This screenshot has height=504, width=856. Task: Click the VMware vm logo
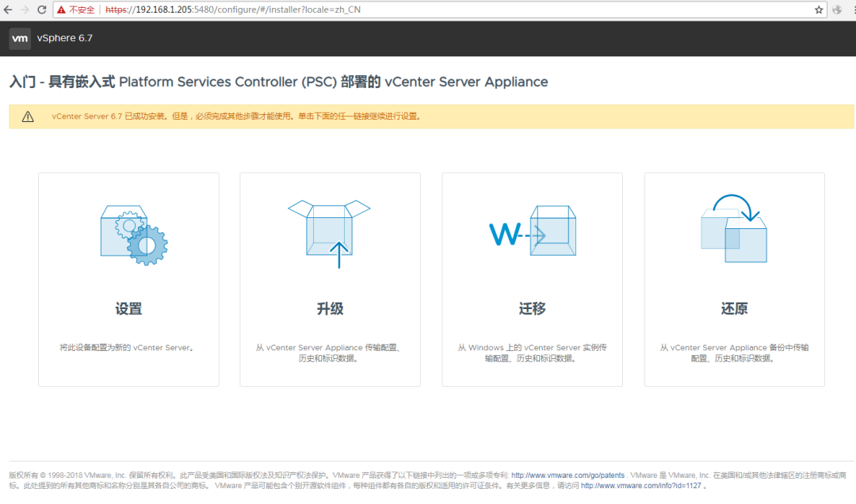pyautogui.click(x=20, y=38)
